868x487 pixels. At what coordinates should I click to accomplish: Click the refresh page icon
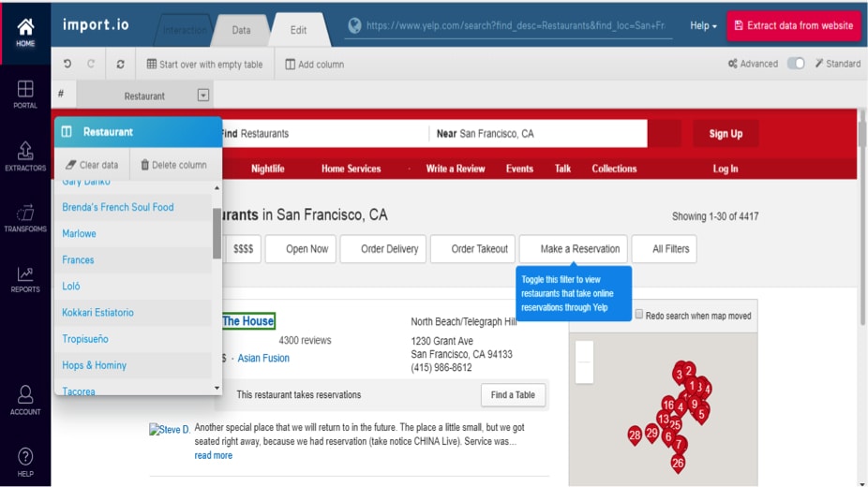[120, 64]
